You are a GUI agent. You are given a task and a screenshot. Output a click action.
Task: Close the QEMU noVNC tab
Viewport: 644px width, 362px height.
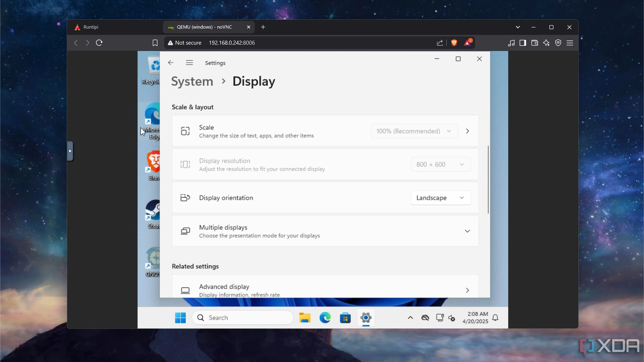tap(248, 27)
